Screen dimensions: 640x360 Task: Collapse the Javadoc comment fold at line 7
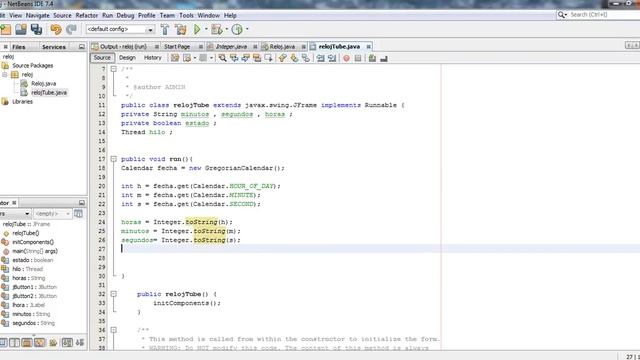click(114, 69)
